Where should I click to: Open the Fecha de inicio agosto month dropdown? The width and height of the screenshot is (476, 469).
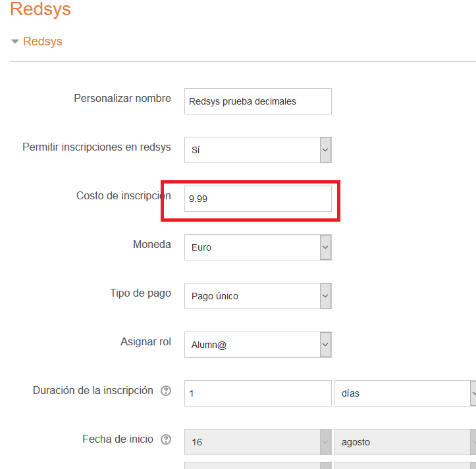coord(406,442)
